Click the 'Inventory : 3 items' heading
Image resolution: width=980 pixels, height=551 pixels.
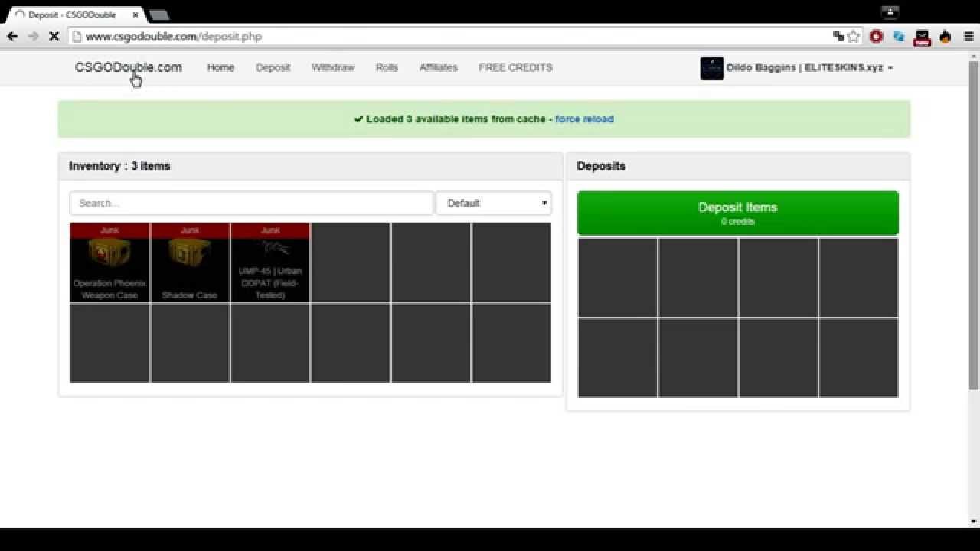pos(119,166)
